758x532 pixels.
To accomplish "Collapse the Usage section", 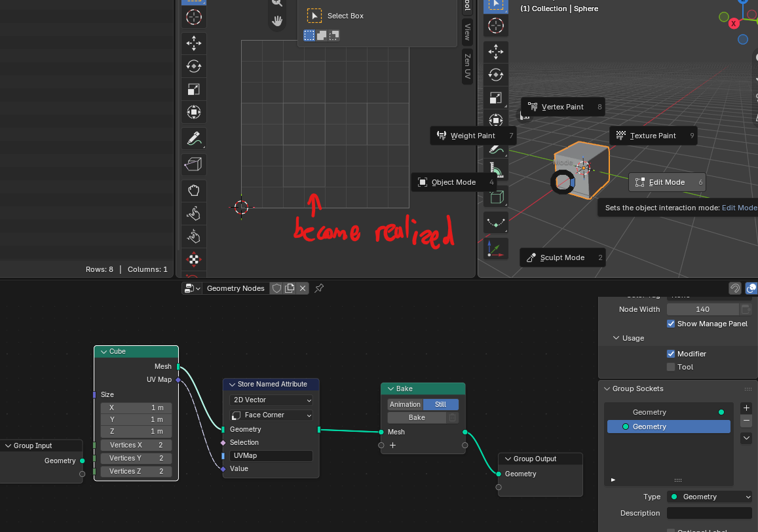I will [x=616, y=338].
